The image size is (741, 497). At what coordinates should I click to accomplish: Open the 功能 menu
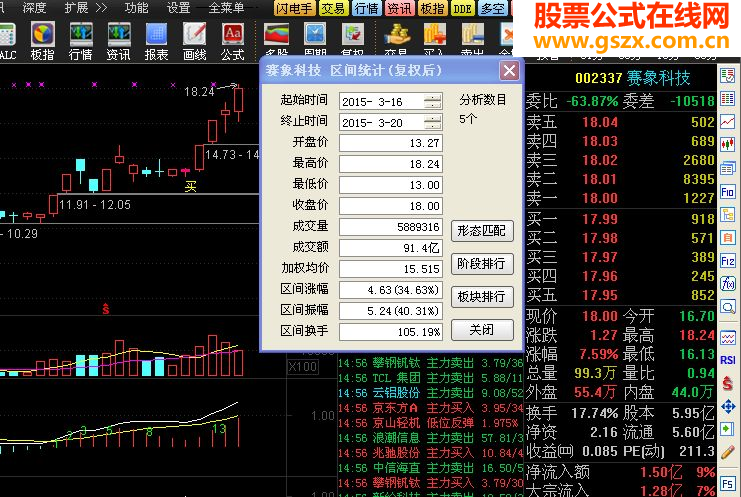tap(137, 8)
